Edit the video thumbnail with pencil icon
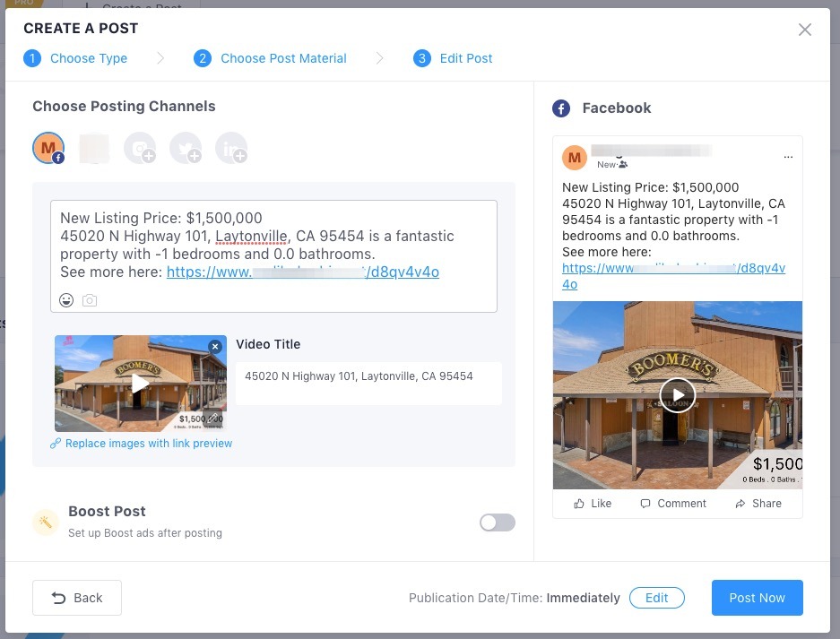The height and width of the screenshot is (639, 840). click(212, 419)
